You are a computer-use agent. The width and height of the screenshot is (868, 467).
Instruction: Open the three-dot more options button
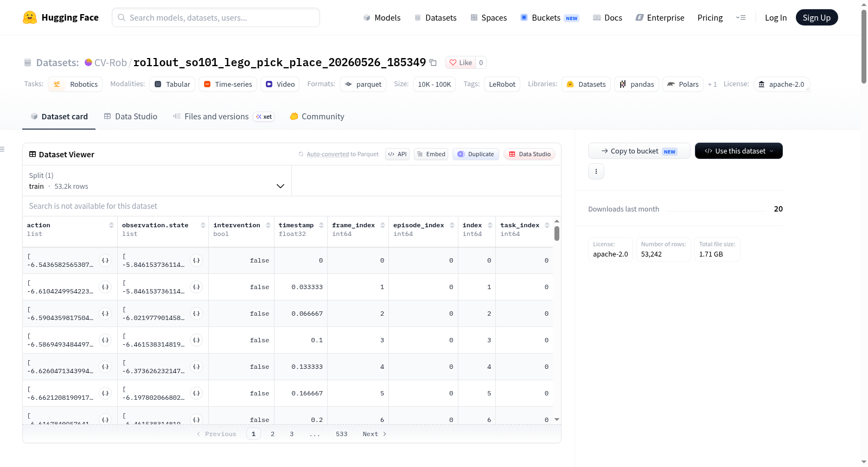596,171
